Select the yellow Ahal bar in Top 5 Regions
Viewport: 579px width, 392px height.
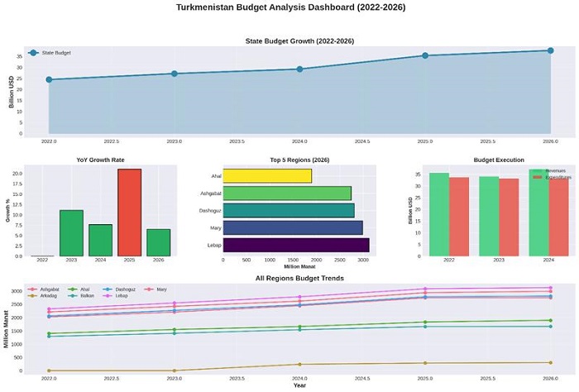point(267,175)
